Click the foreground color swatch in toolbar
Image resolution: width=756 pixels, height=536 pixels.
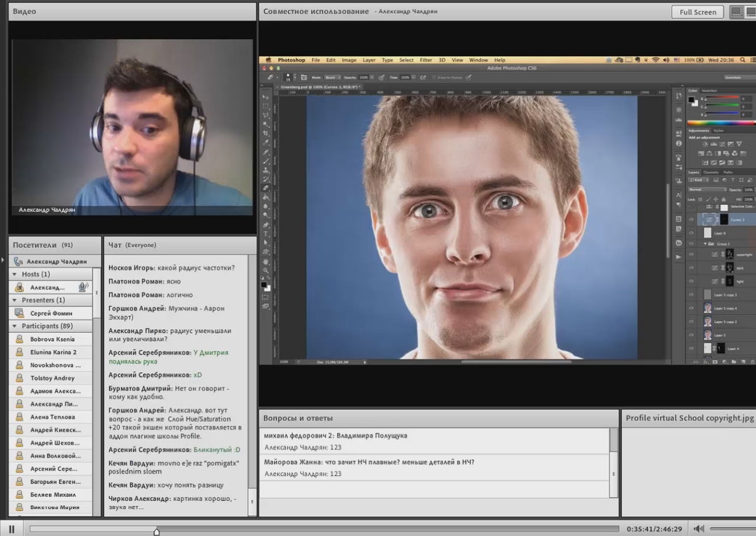(x=265, y=285)
